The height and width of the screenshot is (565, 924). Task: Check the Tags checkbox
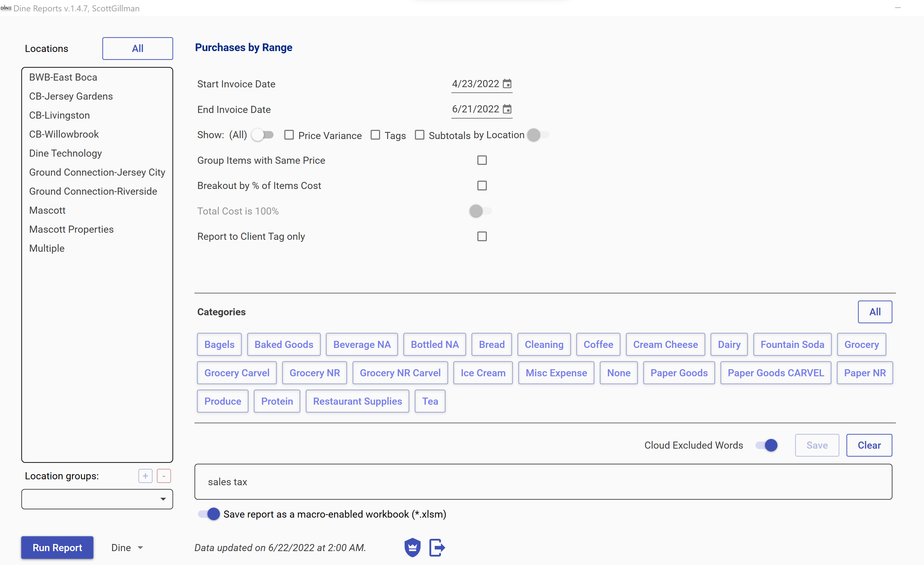pos(375,135)
